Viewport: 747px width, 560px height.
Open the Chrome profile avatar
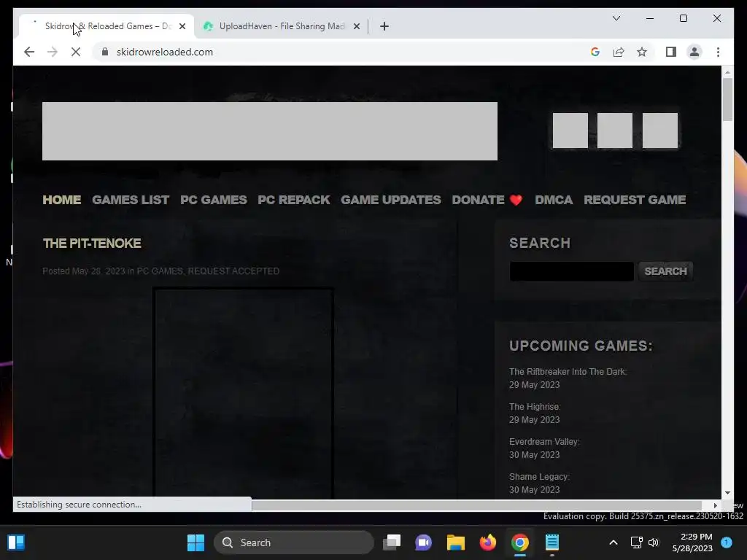pos(694,52)
